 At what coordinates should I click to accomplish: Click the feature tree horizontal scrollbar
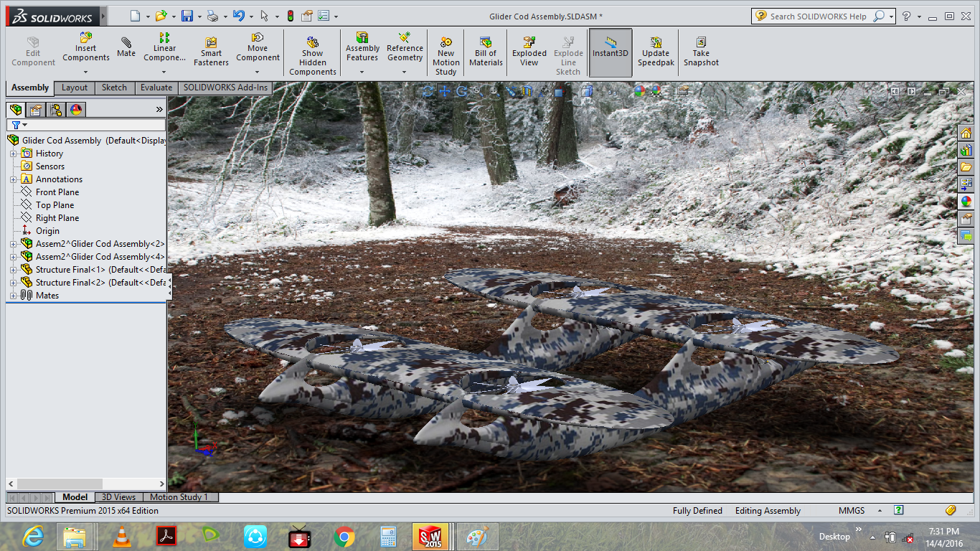coord(60,484)
